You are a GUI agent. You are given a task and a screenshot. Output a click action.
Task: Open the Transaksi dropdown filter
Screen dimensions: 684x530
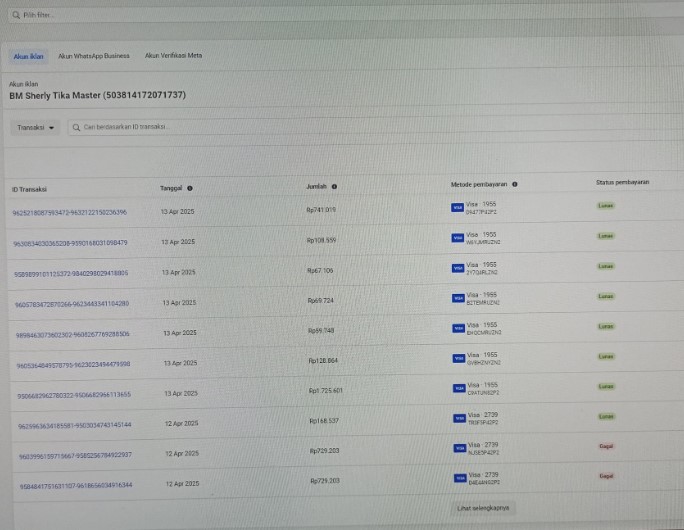click(x=36, y=127)
